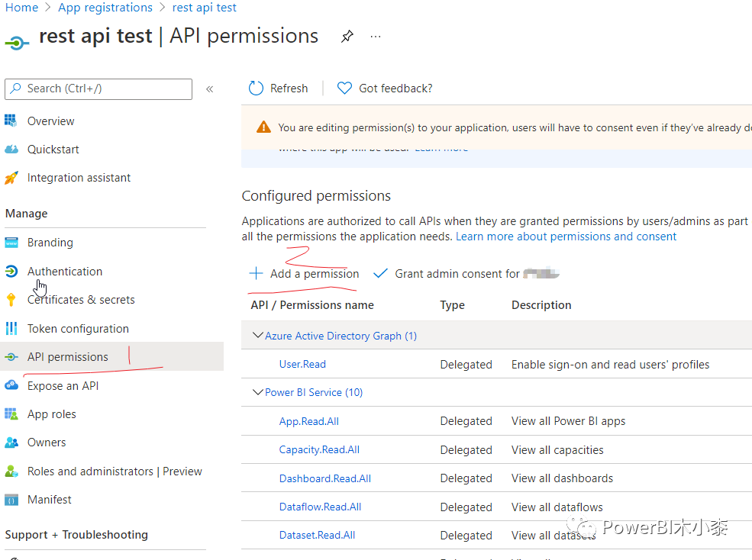Image resolution: width=752 pixels, height=560 pixels.
Task: Open the Azure Active Directory Graph (1) link
Action: click(341, 336)
